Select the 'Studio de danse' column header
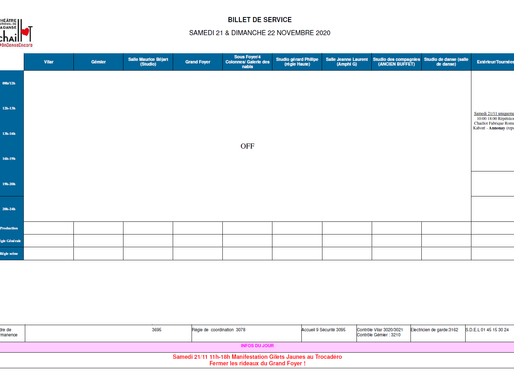Screen dimensions: 514x386 coord(446,62)
